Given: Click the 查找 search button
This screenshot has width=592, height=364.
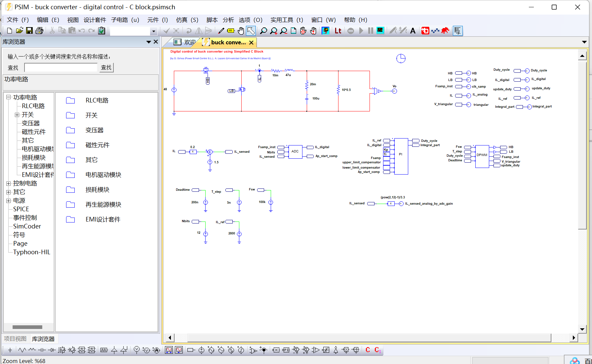Looking at the screenshot, I should pos(106,67).
